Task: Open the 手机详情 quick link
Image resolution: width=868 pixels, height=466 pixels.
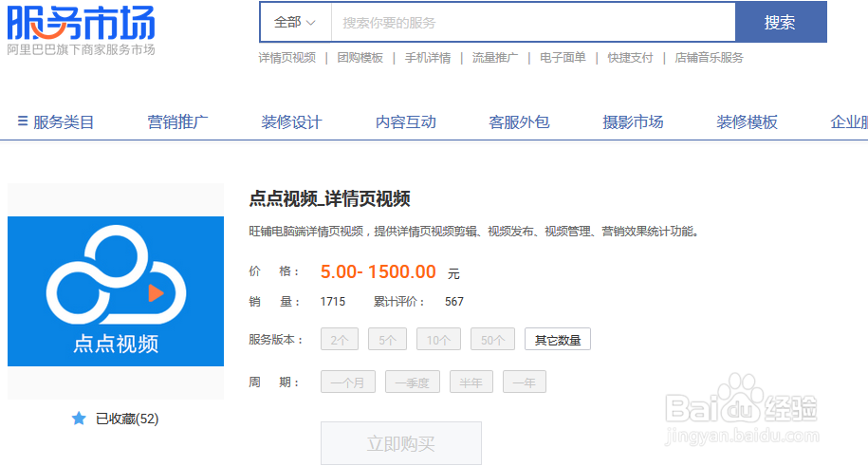Action: click(427, 58)
